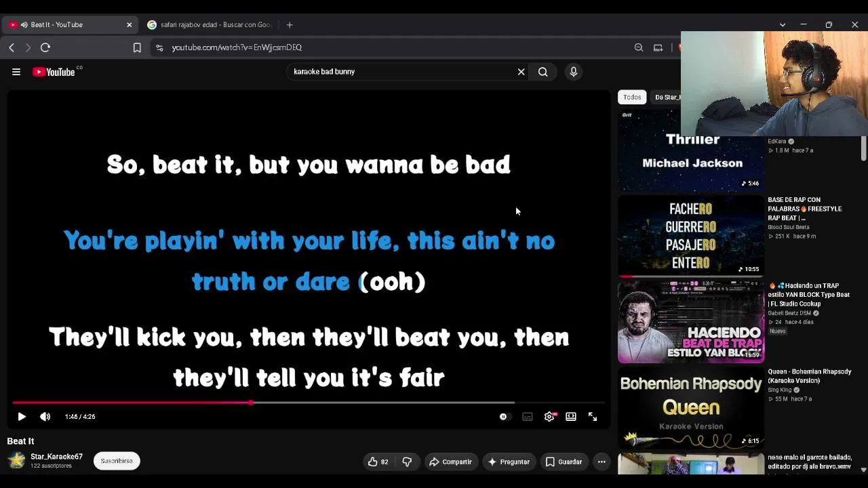Click the 'Beat It' video title

tap(20, 441)
